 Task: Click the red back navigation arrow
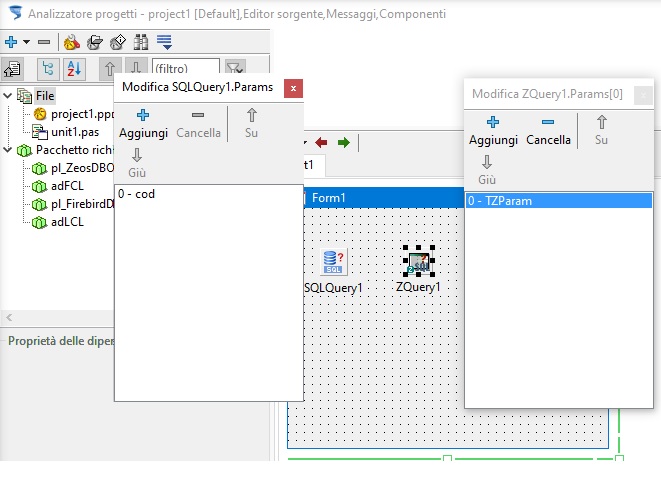tap(321, 143)
